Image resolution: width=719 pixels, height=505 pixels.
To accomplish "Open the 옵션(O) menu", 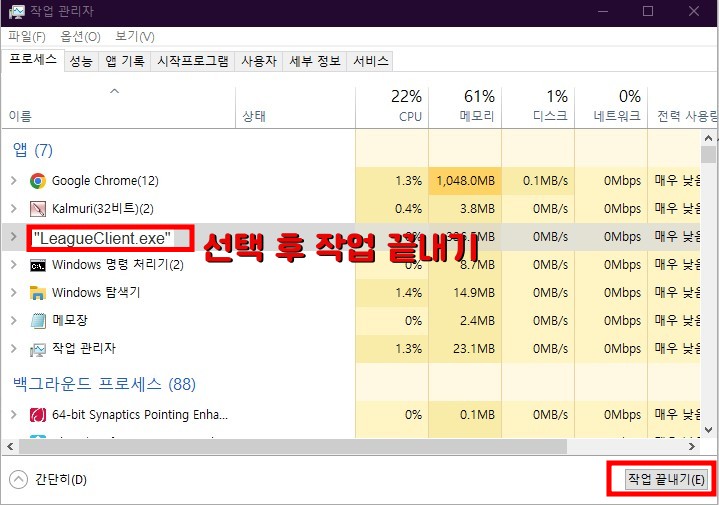I will 80,37.
